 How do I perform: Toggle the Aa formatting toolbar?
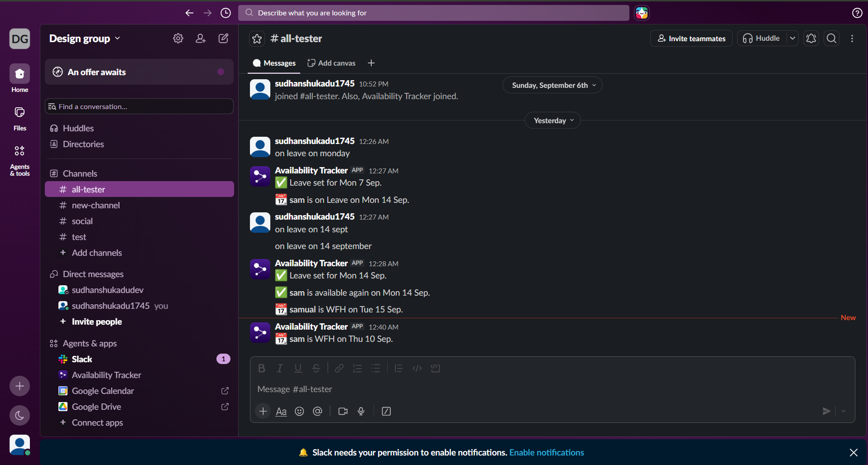281,411
